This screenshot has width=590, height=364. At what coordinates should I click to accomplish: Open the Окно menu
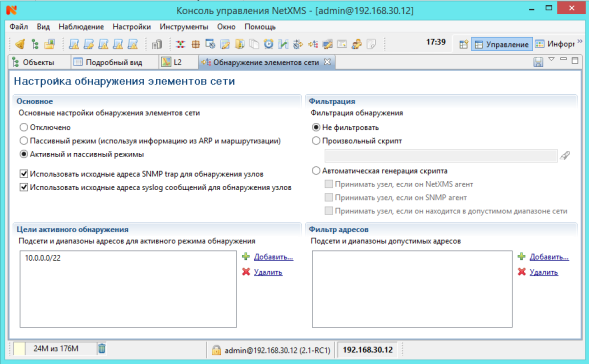[226, 27]
